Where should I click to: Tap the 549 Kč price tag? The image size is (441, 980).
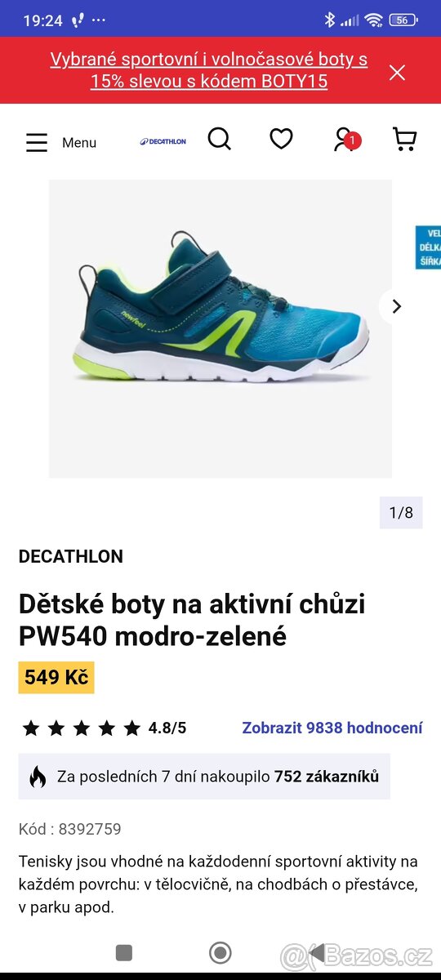click(x=56, y=678)
